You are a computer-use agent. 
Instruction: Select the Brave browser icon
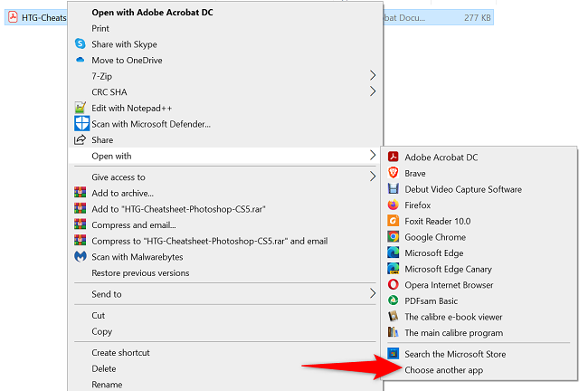393,173
